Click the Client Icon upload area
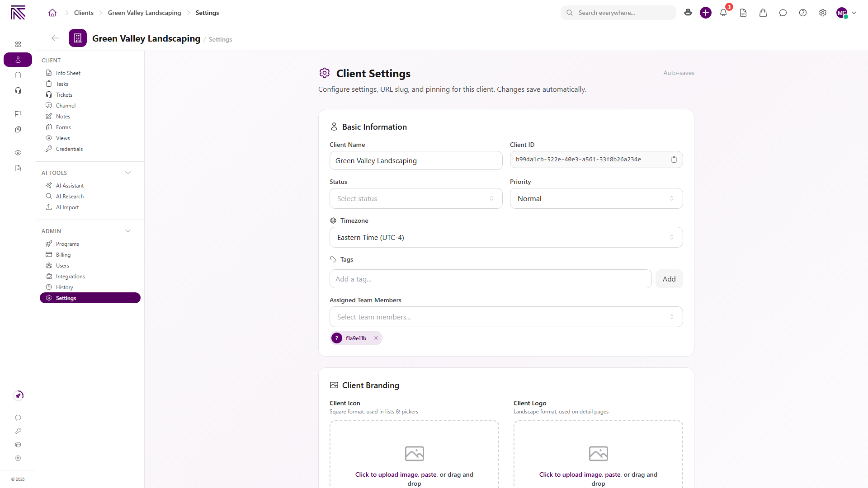The width and height of the screenshot is (868, 488). point(414,454)
